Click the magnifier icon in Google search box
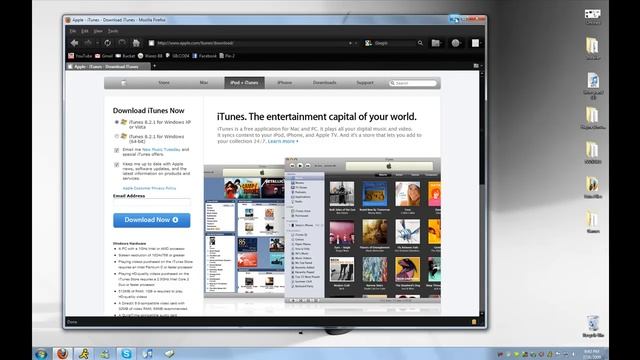This screenshot has width=640, height=360. (420, 43)
